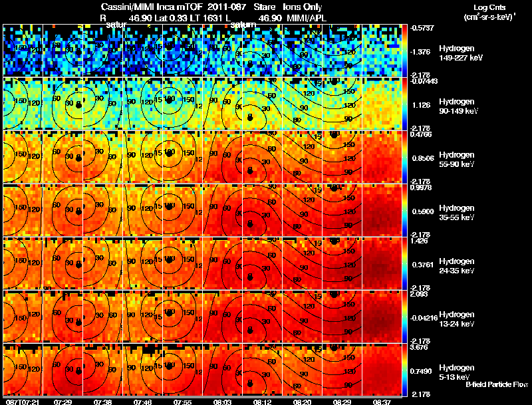Click the 08:12 time axis label
Screen dimensions: 532x405
tap(262, 402)
